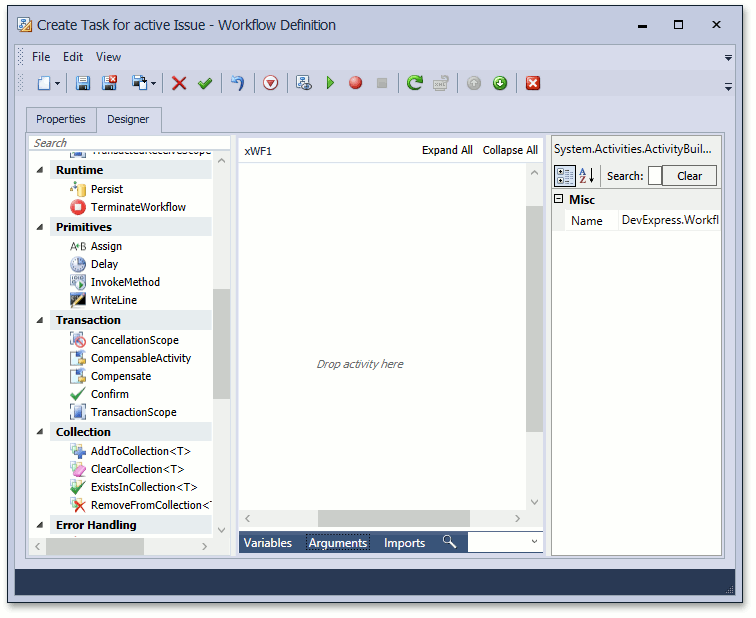
Task: Click the green Refresh arrow icon
Action: 414,83
